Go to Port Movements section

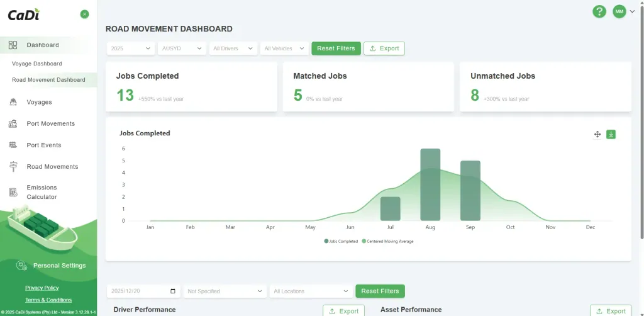(x=51, y=123)
